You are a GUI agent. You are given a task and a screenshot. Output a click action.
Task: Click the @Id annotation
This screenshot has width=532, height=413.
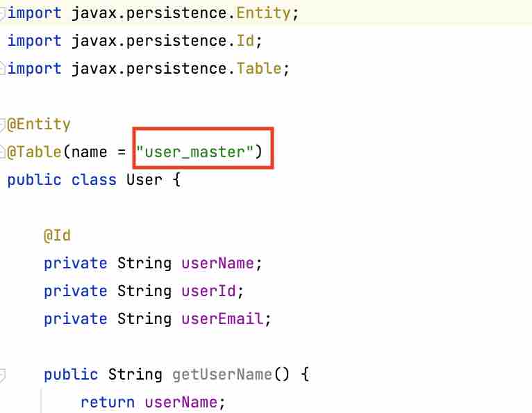point(57,236)
